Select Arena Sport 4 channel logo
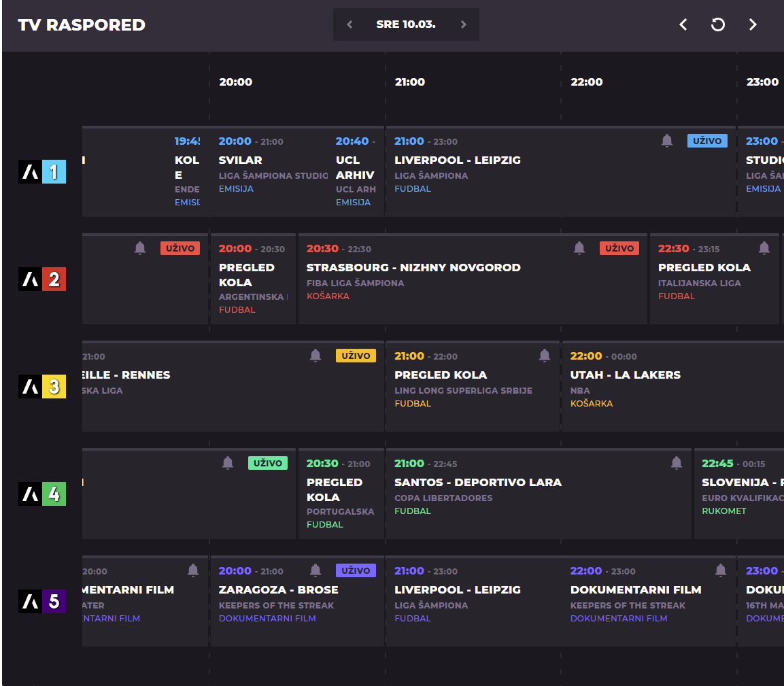 click(42, 494)
